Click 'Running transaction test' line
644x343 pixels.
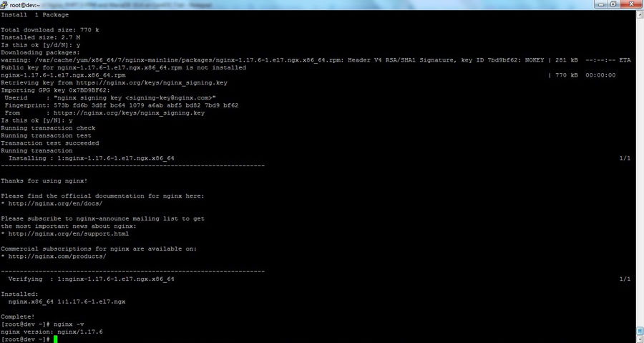point(46,135)
